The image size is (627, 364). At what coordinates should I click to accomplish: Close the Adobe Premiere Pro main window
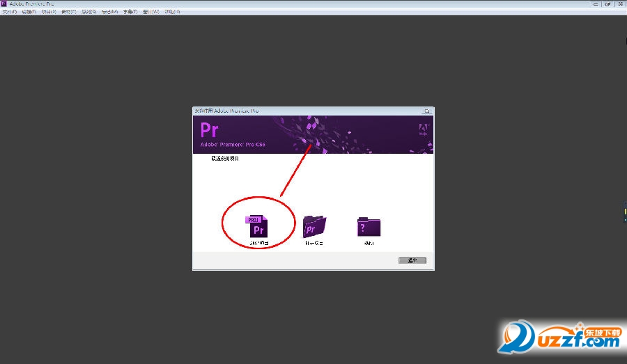(620, 4)
